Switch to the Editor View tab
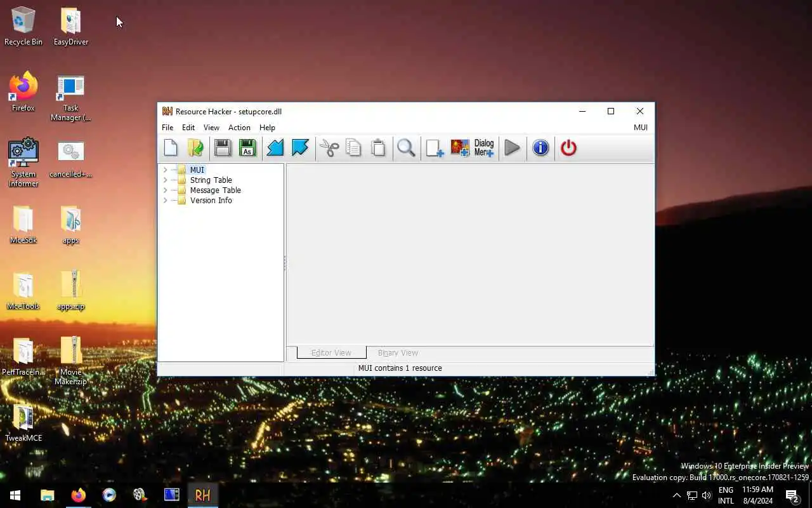812x508 pixels. 331,353
